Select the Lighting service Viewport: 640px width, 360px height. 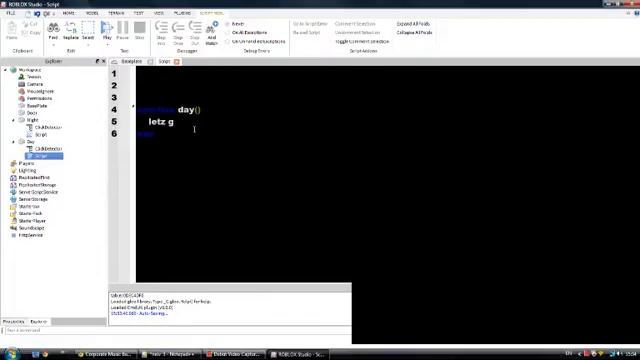pyautogui.click(x=27, y=171)
